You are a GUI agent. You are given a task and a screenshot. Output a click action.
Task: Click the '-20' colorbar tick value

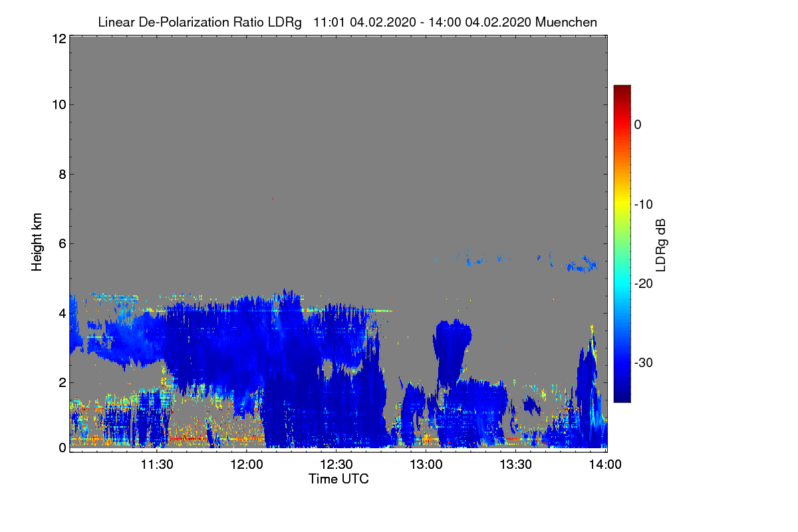(642, 283)
